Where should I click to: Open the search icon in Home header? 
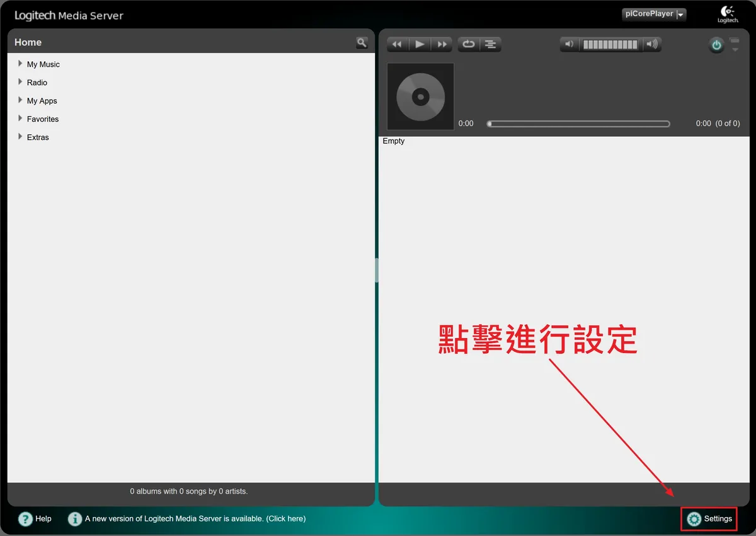[x=362, y=42]
